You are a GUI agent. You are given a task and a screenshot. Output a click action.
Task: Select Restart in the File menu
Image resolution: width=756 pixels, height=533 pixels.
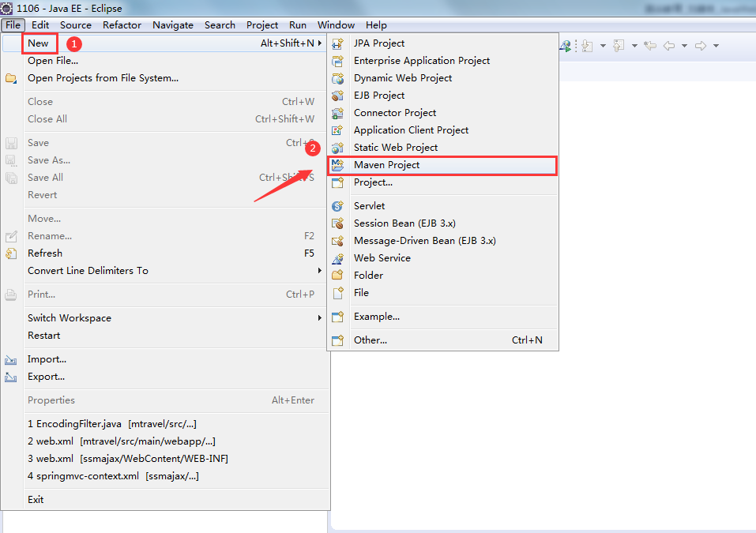(x=164, y=336)
